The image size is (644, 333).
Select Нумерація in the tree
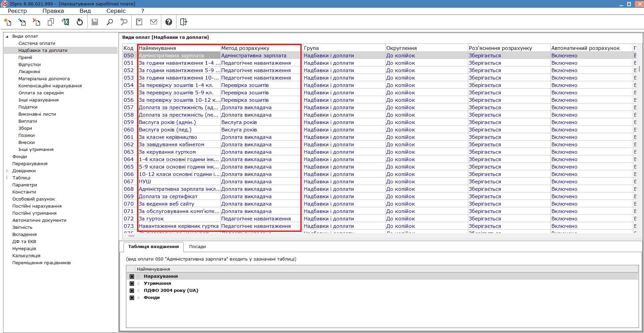click(24, 249)
